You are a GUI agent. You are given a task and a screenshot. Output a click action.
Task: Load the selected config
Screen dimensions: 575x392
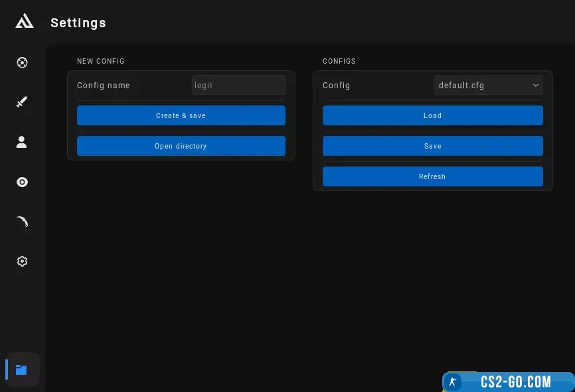[x=432, y=115]
